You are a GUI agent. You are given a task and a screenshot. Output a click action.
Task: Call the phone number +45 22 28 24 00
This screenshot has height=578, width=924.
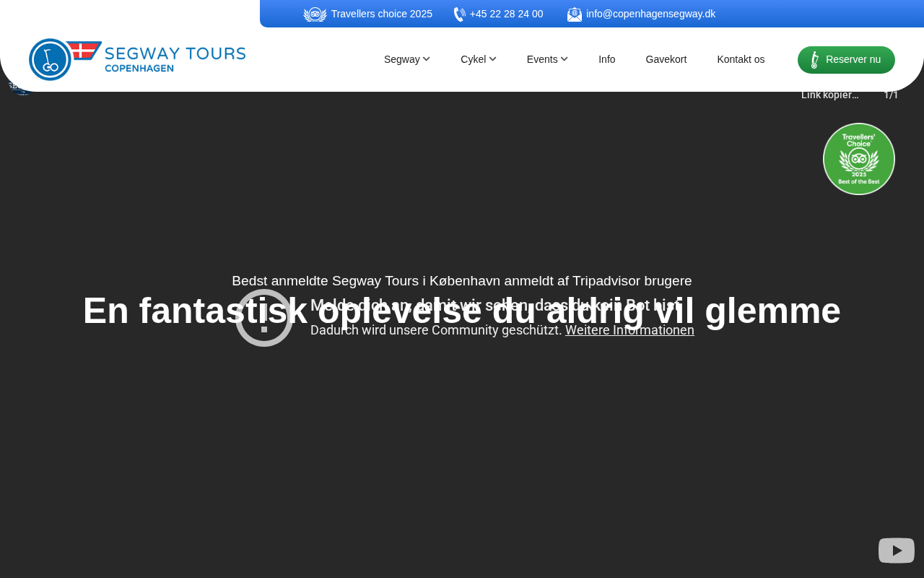tap(506, 14)
